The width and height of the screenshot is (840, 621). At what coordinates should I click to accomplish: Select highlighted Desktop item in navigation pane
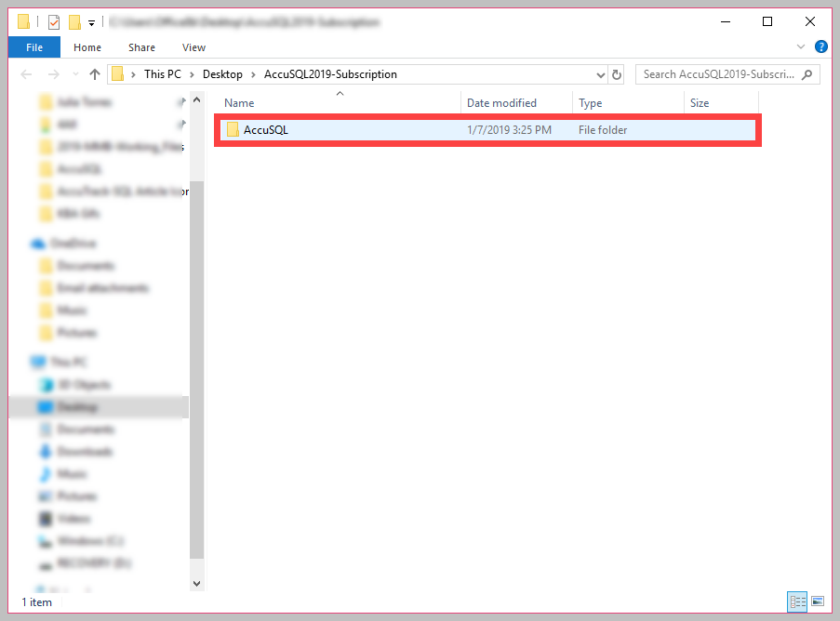click(99, 407)
